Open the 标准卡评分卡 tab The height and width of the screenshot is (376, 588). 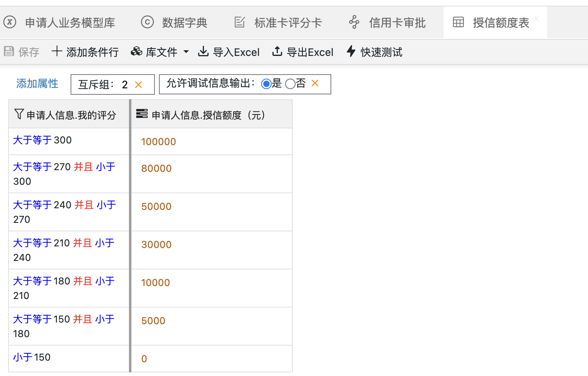point(288,23)
